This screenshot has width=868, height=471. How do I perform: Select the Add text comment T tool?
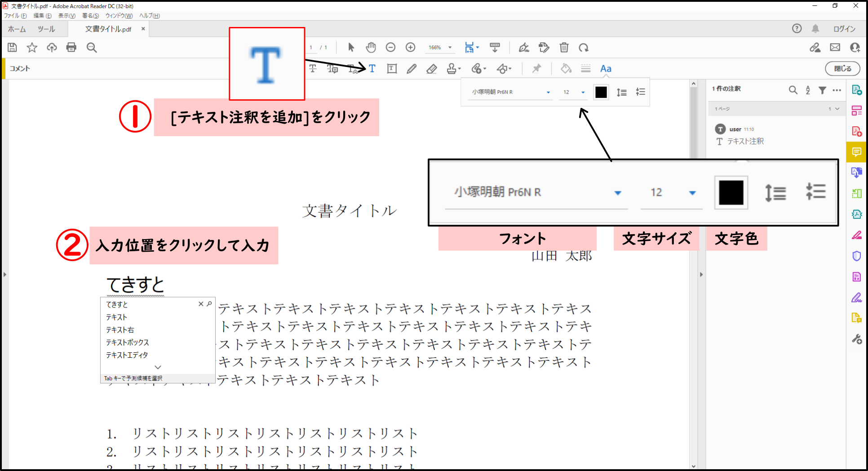[x=372, y=69]
